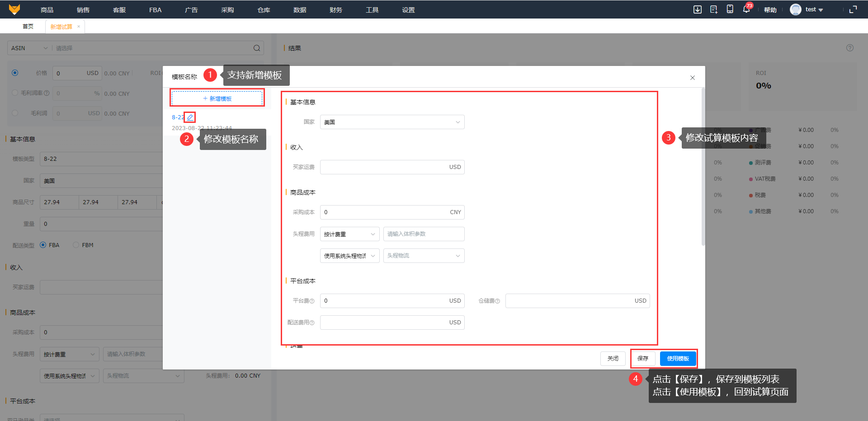Screen dimensions: 868x421
Task: Open the 商品 menu
Action: 47,10
